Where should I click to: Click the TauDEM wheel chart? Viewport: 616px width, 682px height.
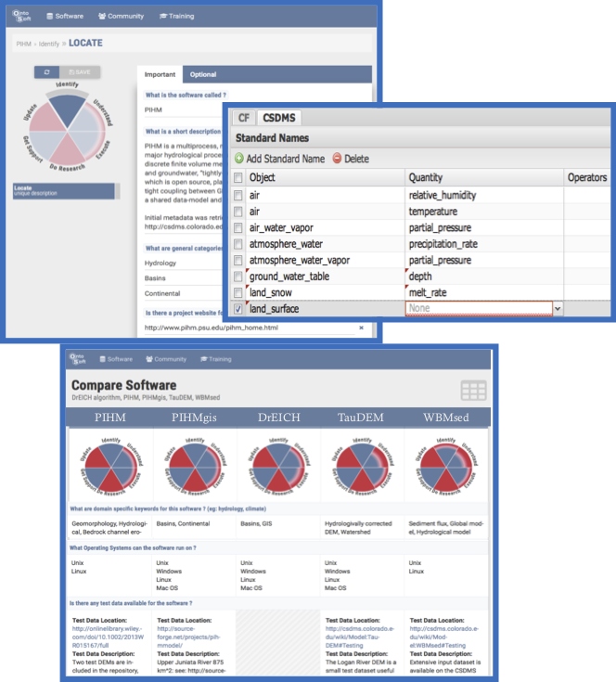pos(363,468)
